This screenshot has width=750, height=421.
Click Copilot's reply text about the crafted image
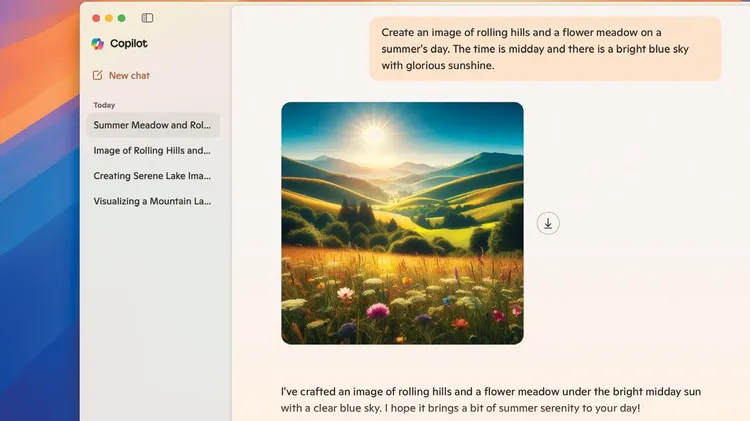(x=491, y=399)
